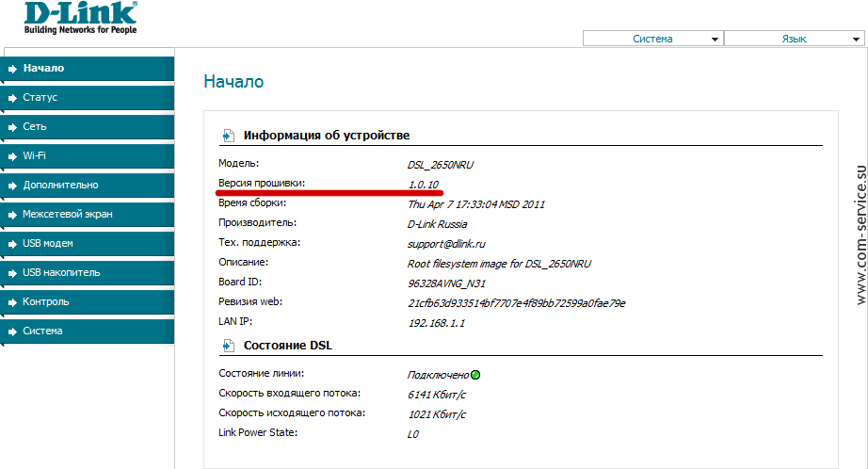Click the arrow icon beside Статус
Screen dimensions: 868x469
pos(12,98)
